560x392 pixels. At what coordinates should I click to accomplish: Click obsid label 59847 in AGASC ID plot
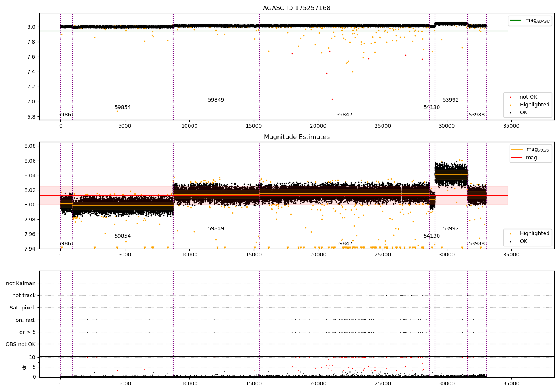coord(345,115)
